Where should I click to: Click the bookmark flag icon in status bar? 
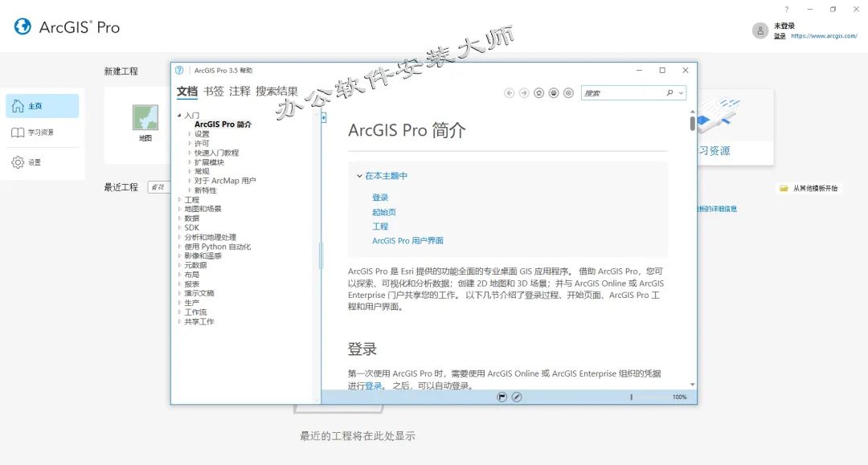502,397
